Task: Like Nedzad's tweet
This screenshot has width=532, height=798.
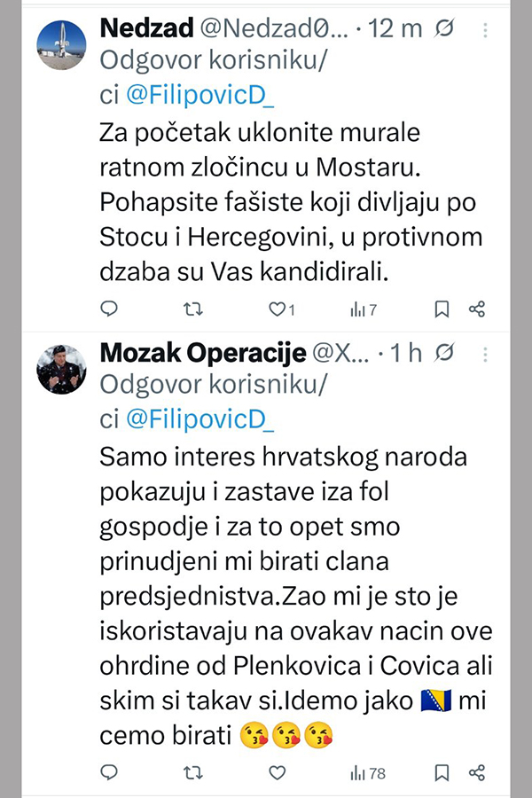Action: [x=277, y=309]
